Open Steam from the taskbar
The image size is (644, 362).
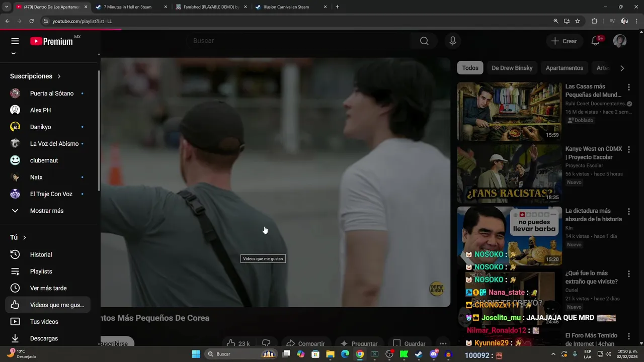(419, 354)
